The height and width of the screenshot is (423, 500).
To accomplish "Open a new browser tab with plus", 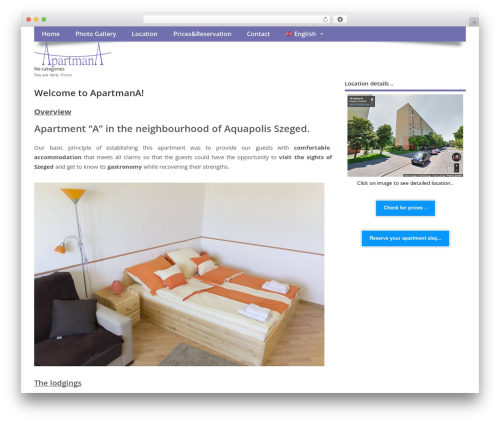I will tap(474, 22).
